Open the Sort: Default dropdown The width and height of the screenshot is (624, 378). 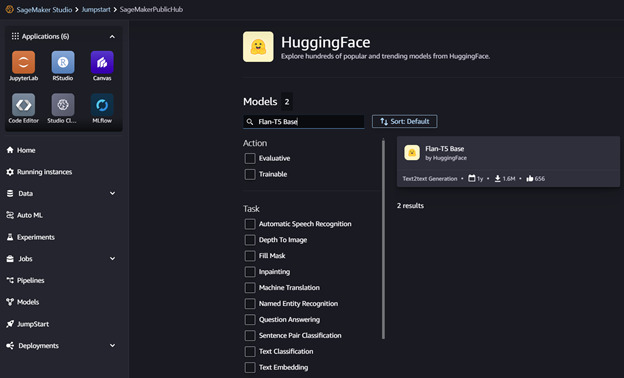click(404, 121)
